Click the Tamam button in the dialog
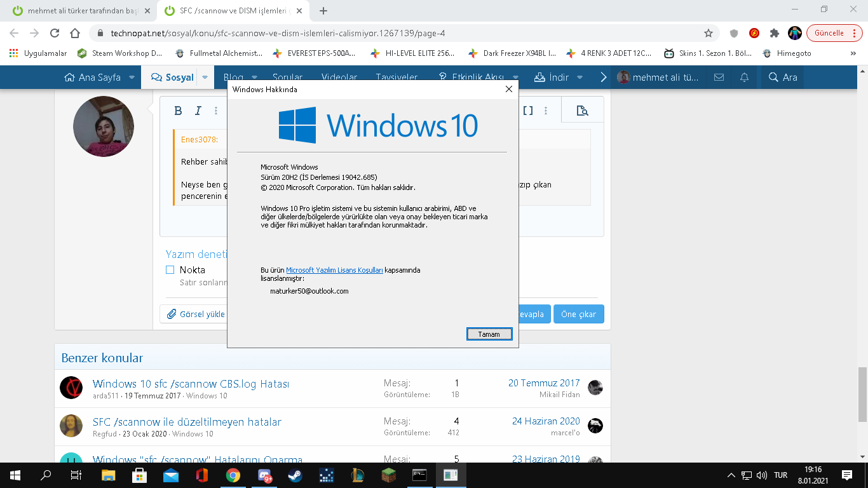868x488 pixels. point(489,334)
